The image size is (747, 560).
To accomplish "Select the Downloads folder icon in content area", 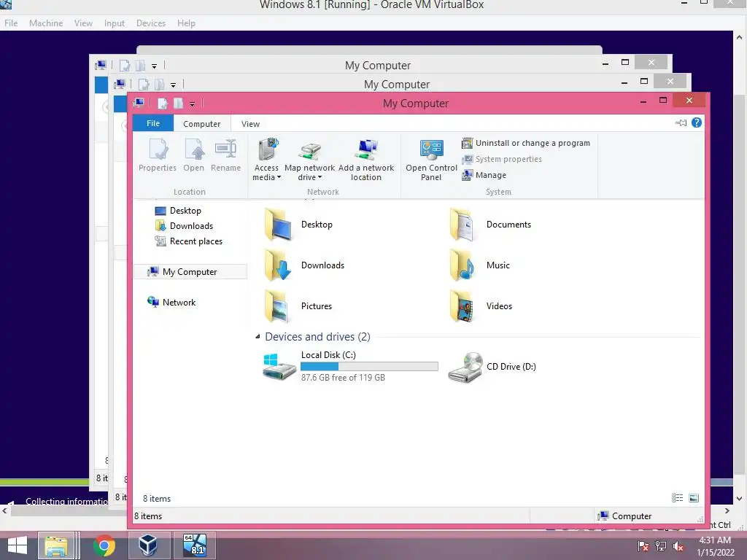I will click(278, 265).
